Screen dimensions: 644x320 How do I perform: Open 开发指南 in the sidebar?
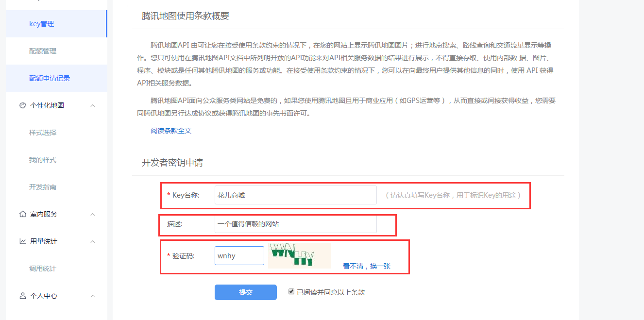(43, 187)
